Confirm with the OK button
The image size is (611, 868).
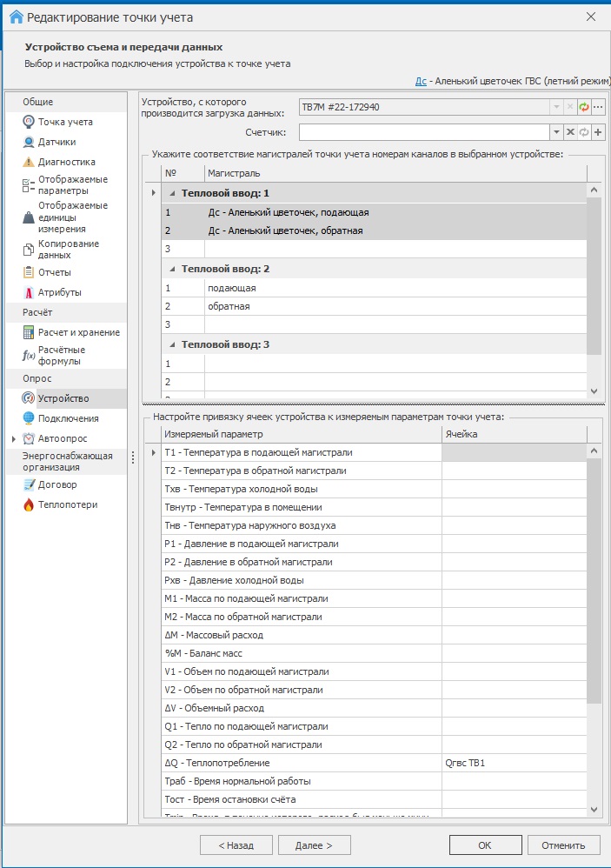(x=486, y=845)
